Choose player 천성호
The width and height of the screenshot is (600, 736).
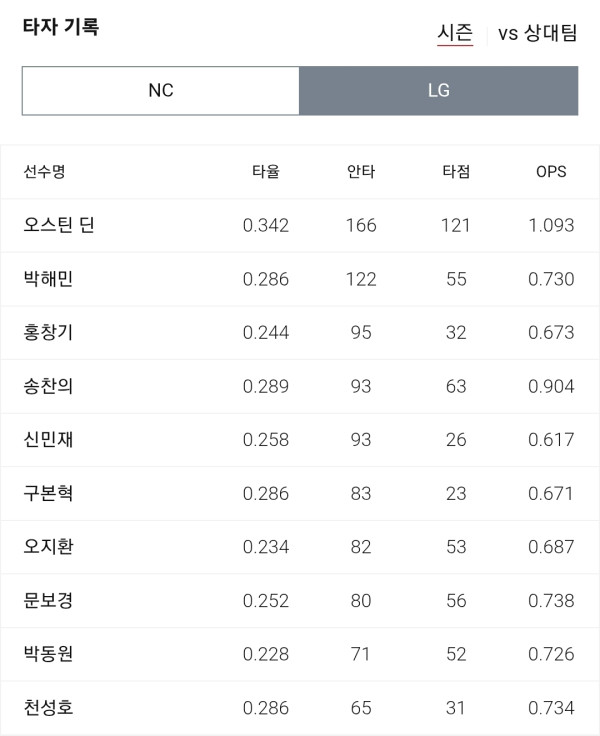(48, 707)
